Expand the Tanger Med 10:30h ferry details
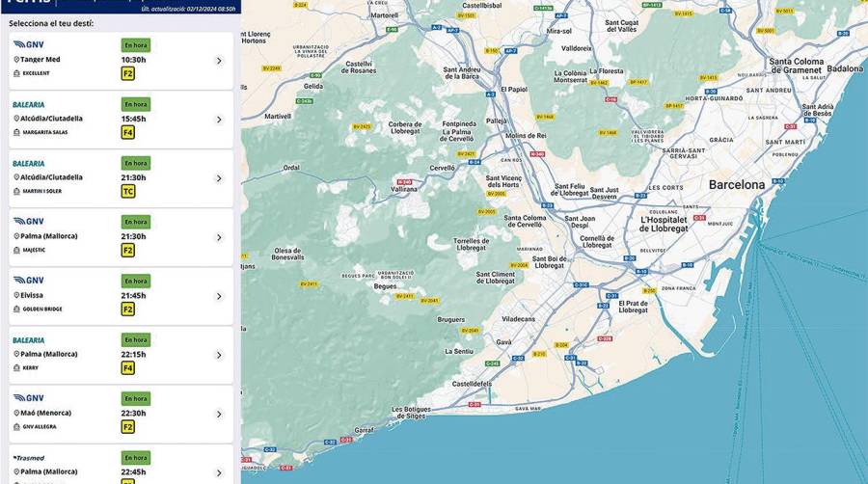Image resolution: width=868 pixels, height=484 pixels. 219,61
